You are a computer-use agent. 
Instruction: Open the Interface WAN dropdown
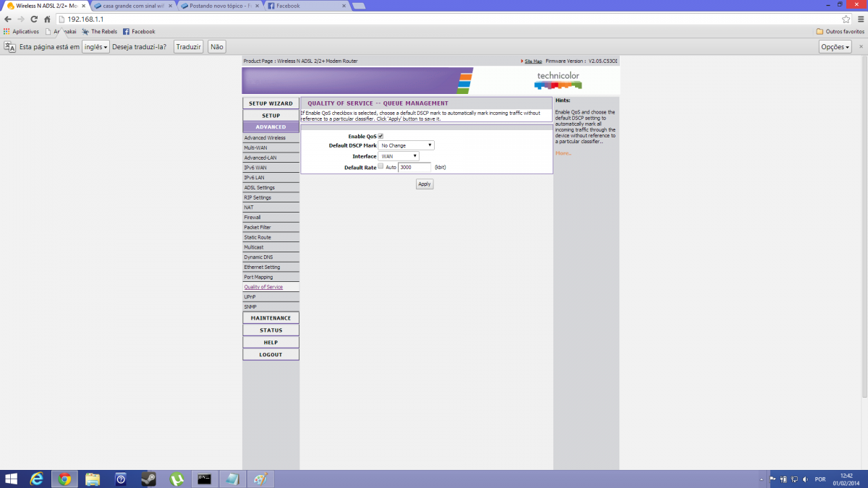tap(399, 156)
